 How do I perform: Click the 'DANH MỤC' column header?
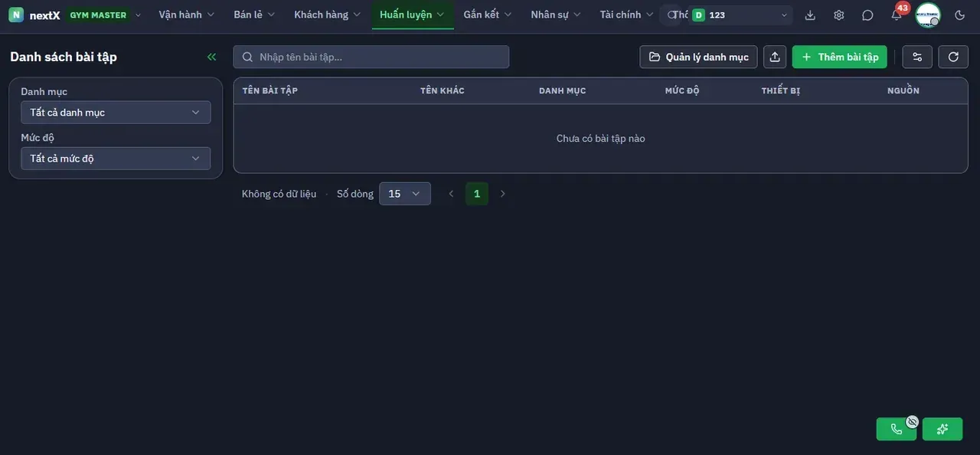point(563,90)
